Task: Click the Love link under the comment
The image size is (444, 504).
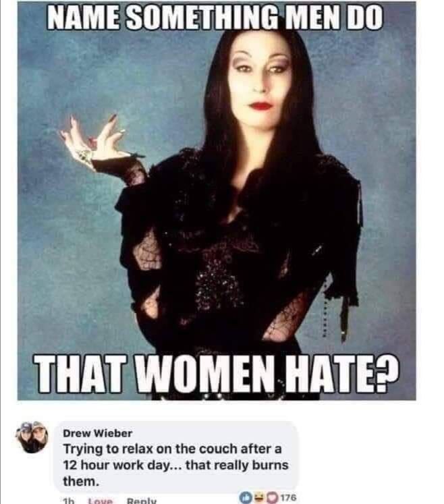Action: tap(101, 501)
